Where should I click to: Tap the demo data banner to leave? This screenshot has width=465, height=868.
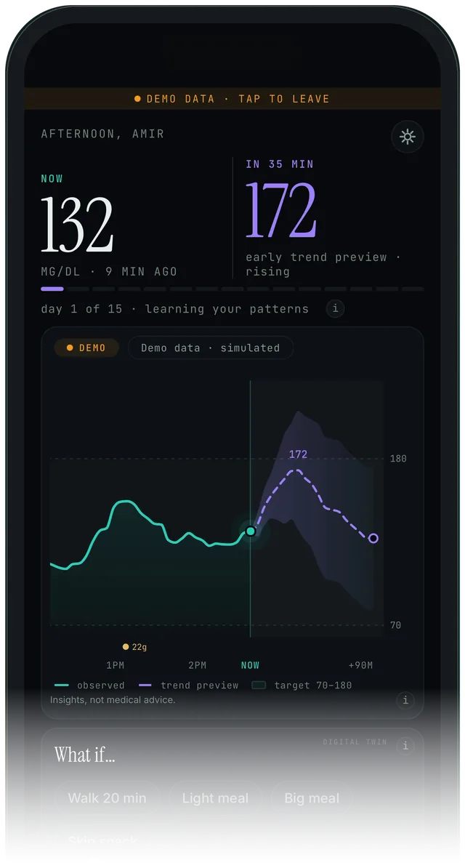(x=232, y=99)
